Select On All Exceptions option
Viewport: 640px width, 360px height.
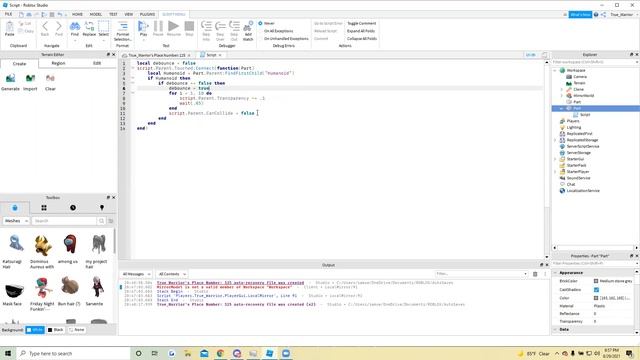278,31
